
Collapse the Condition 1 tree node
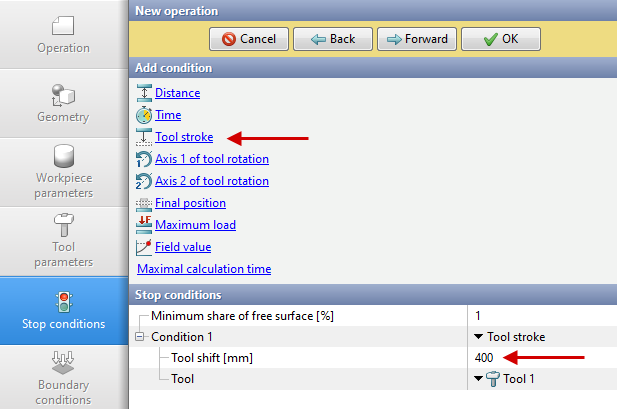point(140,337)
